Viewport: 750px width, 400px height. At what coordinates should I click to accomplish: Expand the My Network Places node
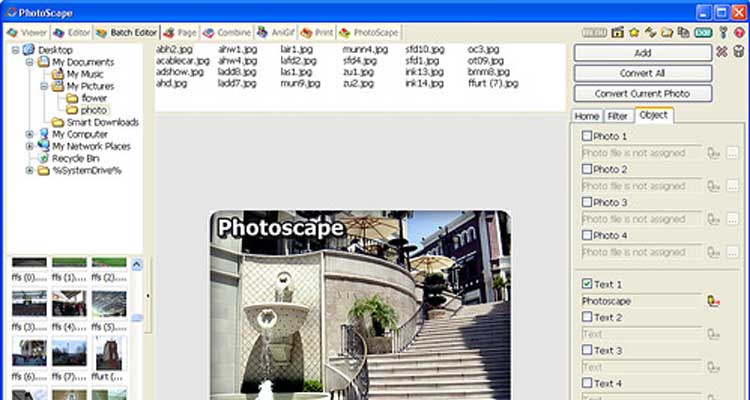pyautogui.click(x=30, y=146)
